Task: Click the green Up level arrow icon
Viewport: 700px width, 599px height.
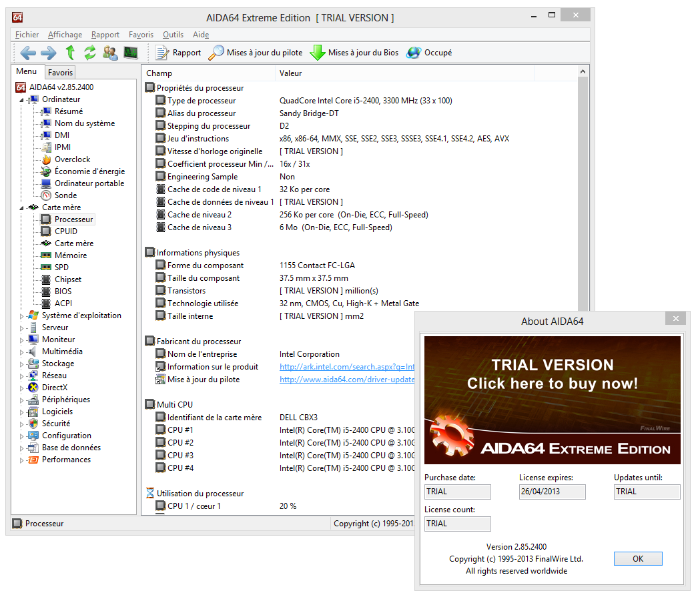Action: coord(70,53)
